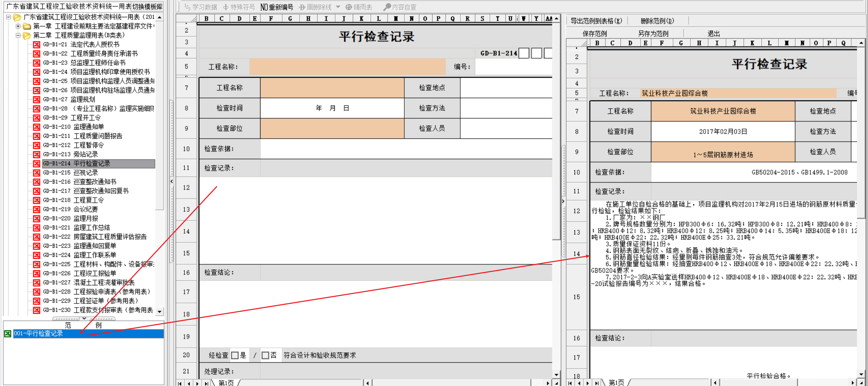868x386 pixels.
Task: Jump to last sheet in main spreadsheet
Action: click(x=206, y=383)
